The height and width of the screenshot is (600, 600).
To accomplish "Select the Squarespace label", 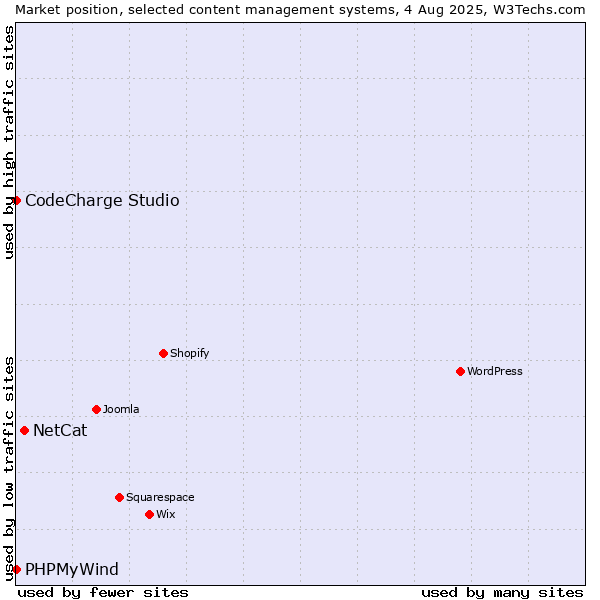I will click(x=160, y=497).
